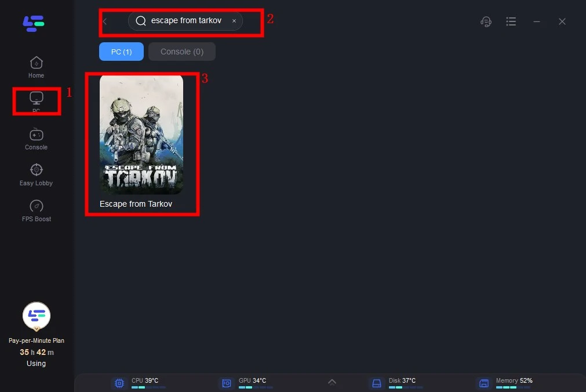Go back using the left arrow
The image size is (586, 392).
[x=105, y=21]
